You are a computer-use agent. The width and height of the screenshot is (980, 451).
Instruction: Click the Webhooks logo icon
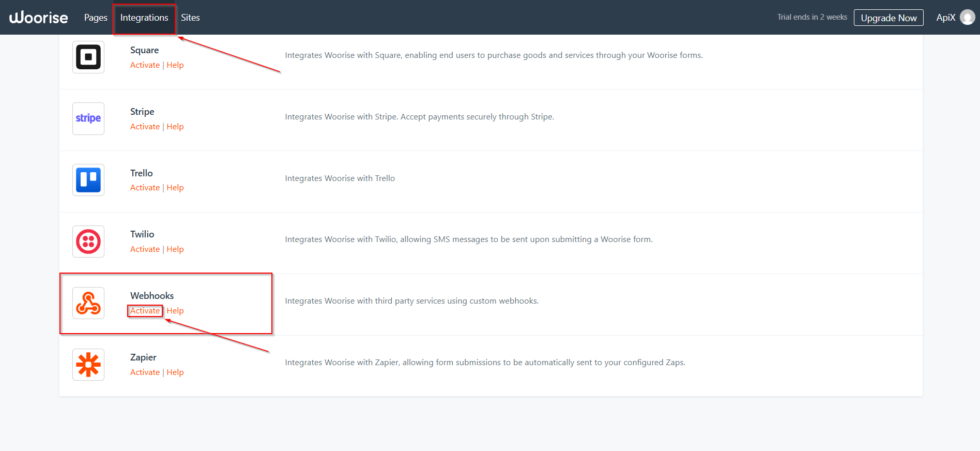tap(88, 303)
